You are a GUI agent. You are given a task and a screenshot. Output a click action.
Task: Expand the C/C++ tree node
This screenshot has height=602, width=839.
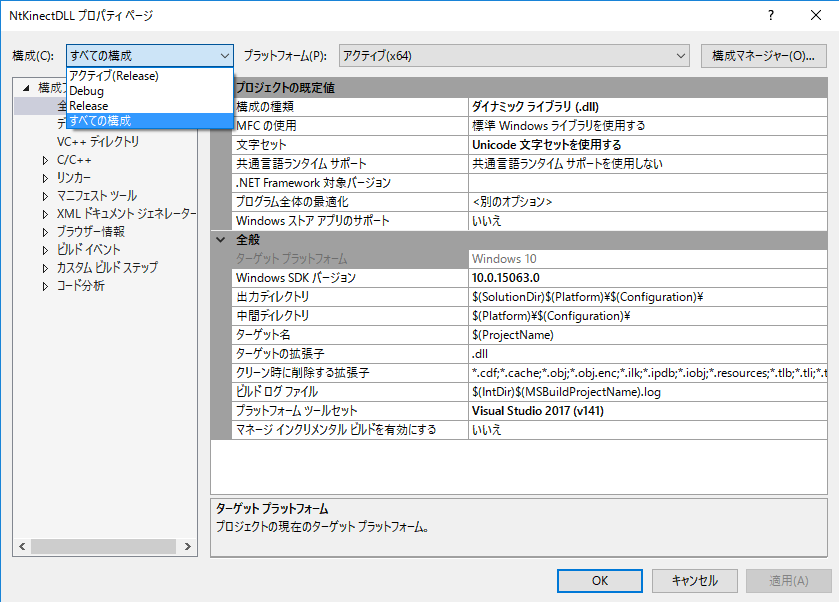[x=45, y=160]
